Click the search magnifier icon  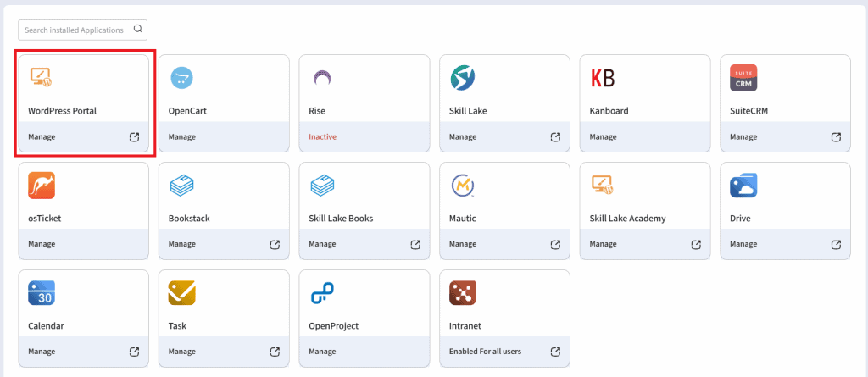tap(137, 30)
